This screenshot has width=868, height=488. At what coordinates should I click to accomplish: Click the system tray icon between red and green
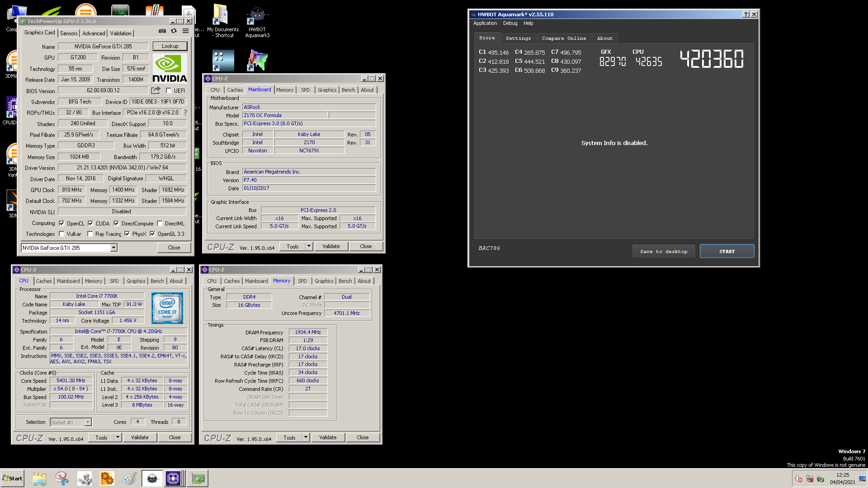[810, 479]
